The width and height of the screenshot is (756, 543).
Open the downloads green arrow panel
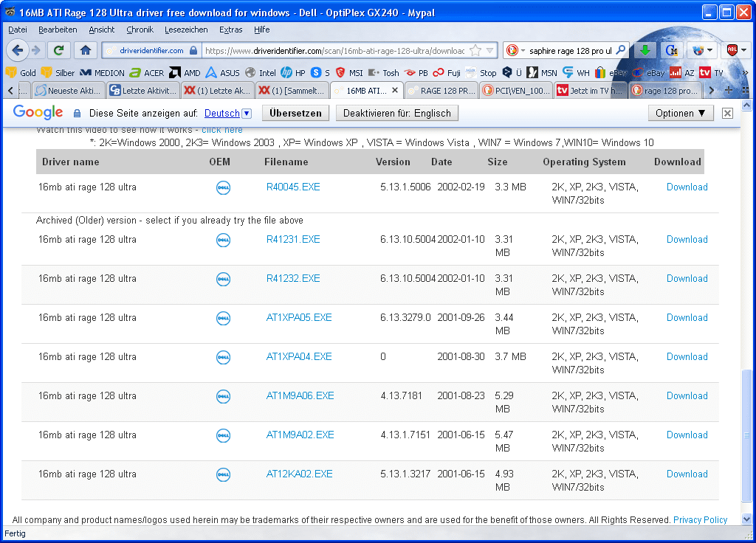[x=645, y=50]
